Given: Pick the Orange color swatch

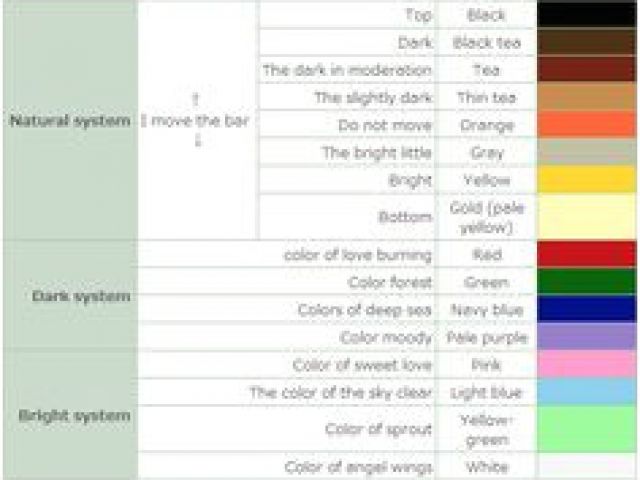Looking at the screenshot, I should pyautogui.click(x=587, y=125).
